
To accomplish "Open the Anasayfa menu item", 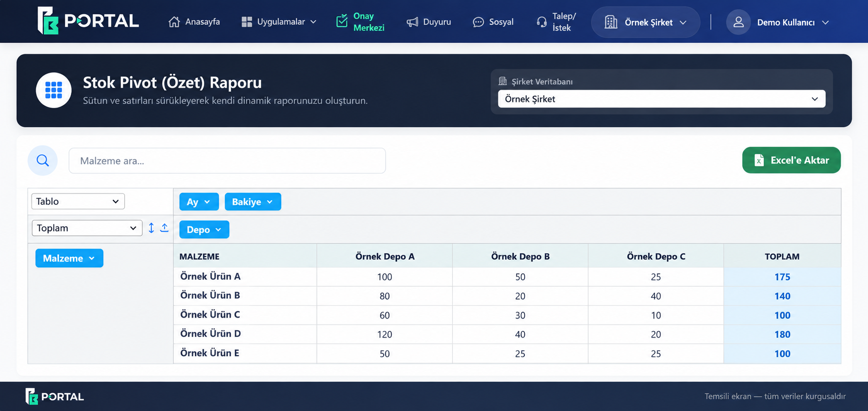I will [194, 22].
